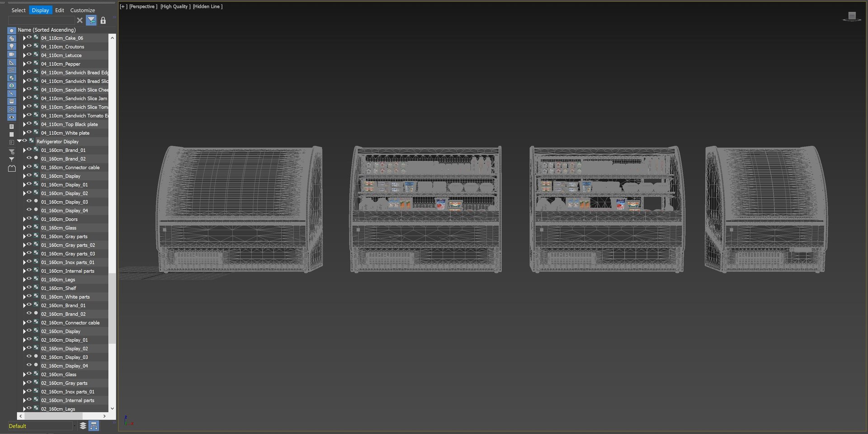This screenshot has width=868, height=434.
Task: Expand 01_160cm_Gray parts_02 node
Action: [24, 245]
